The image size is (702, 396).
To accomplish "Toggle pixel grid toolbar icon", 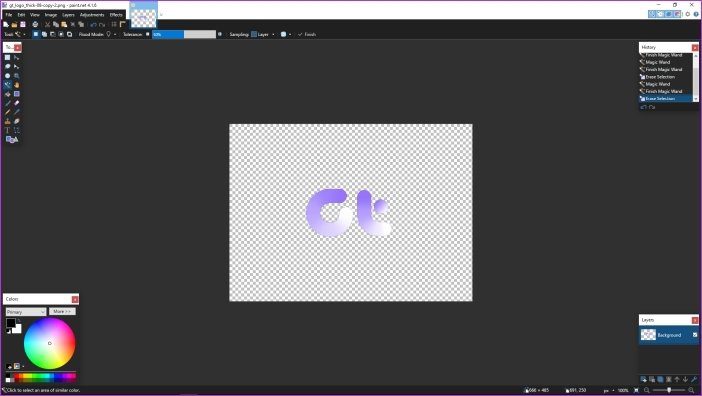I will point(114,25).
